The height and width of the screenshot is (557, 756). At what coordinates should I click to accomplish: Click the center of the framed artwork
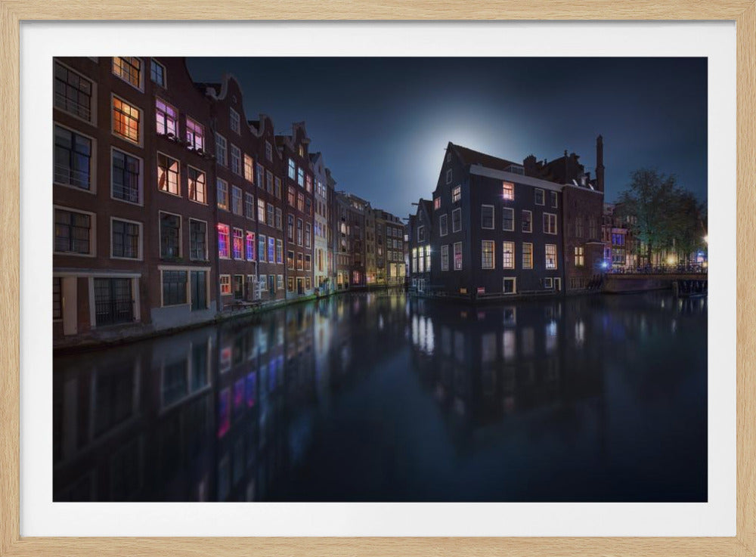point(378,278)
